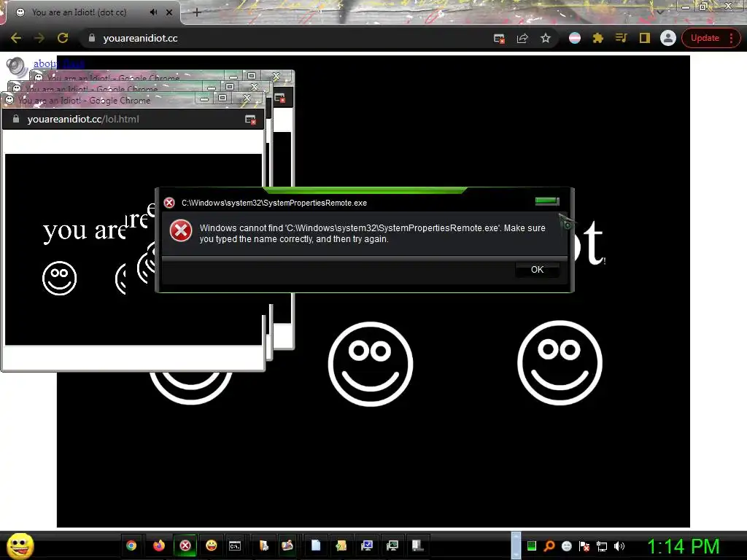Screen dimensions: 747x560
Task: Close the front 'You are an Idiot!' popup
Action: (247, 98)
